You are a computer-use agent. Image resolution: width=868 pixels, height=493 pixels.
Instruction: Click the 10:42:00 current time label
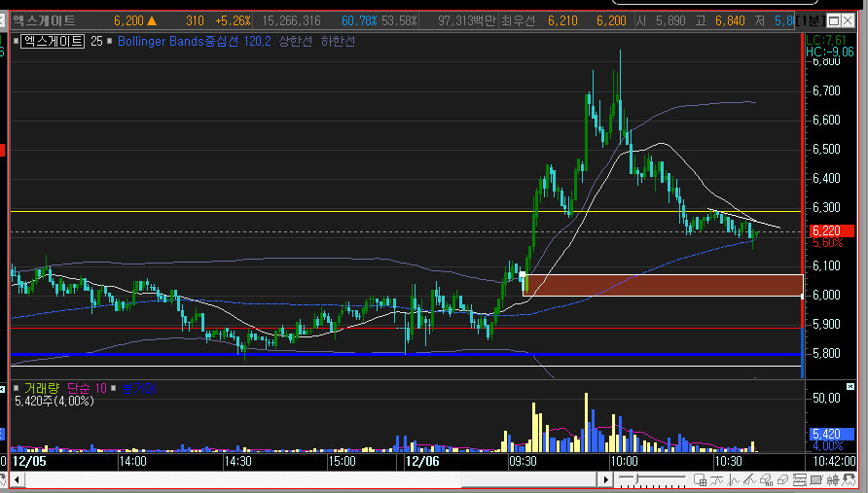pos(834,462)
